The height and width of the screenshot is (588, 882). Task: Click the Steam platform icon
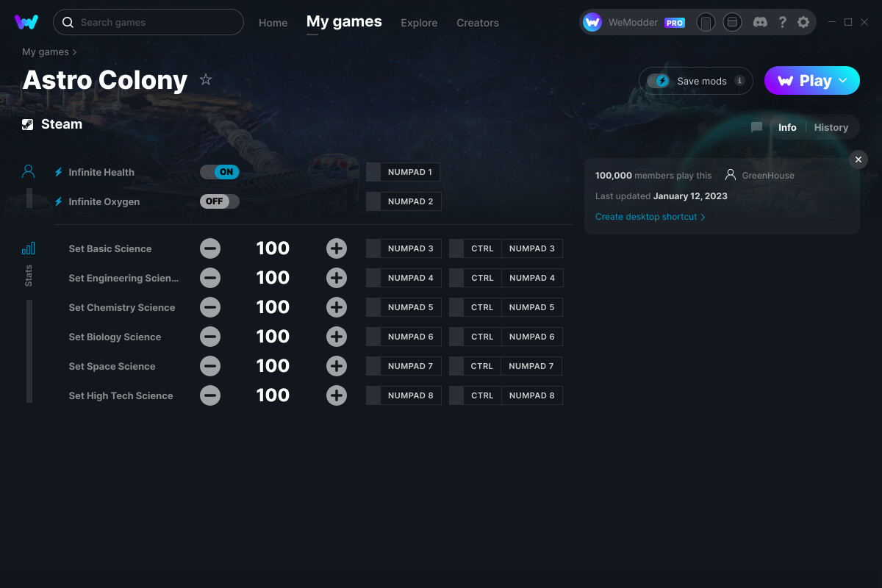pos(27,123)
